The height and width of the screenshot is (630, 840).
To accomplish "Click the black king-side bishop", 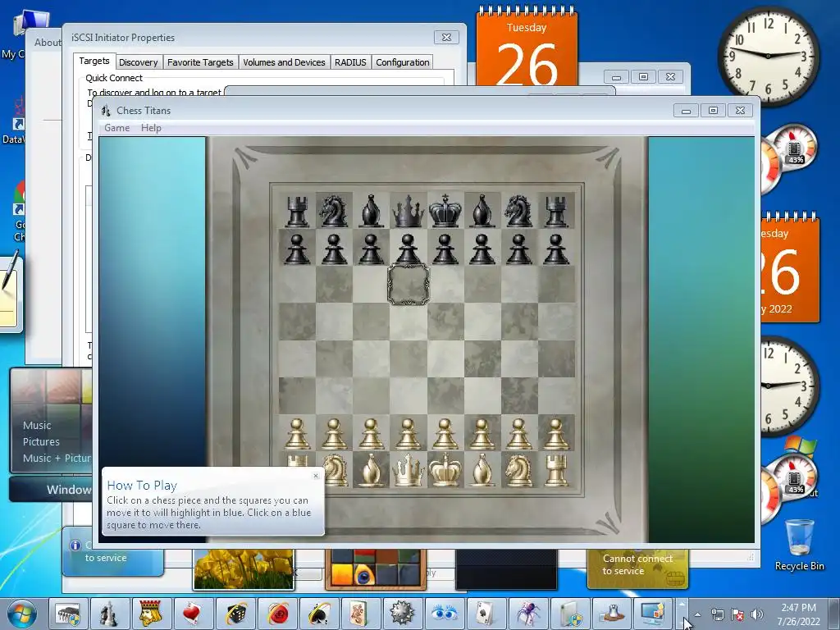I will (x=482, y=211).
